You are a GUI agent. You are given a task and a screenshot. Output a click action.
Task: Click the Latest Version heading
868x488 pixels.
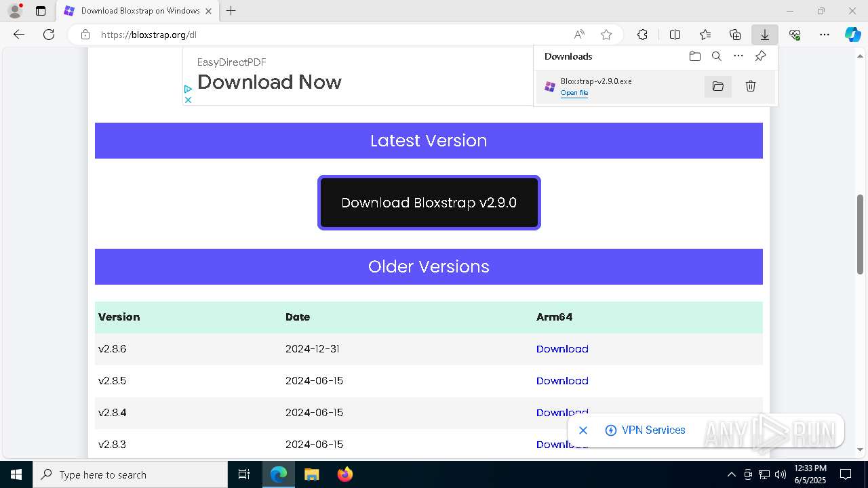tap(429, 140)
